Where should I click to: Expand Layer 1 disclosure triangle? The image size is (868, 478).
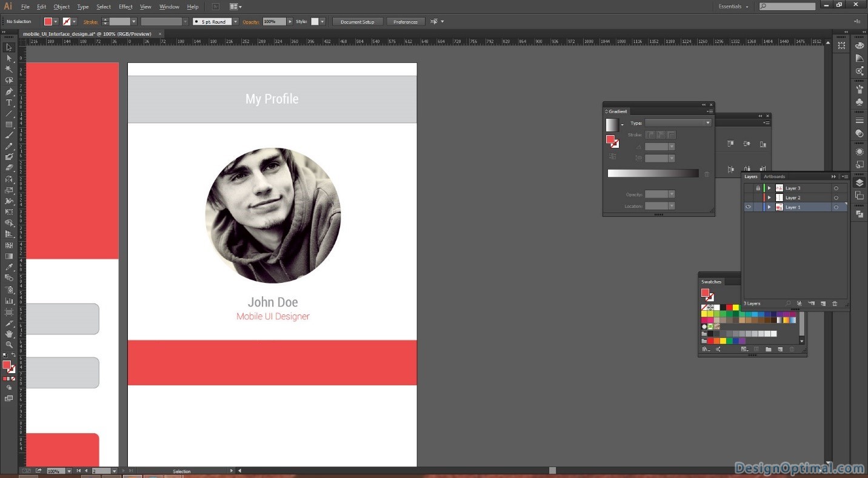pyautogui.click(x=769, y=207)
